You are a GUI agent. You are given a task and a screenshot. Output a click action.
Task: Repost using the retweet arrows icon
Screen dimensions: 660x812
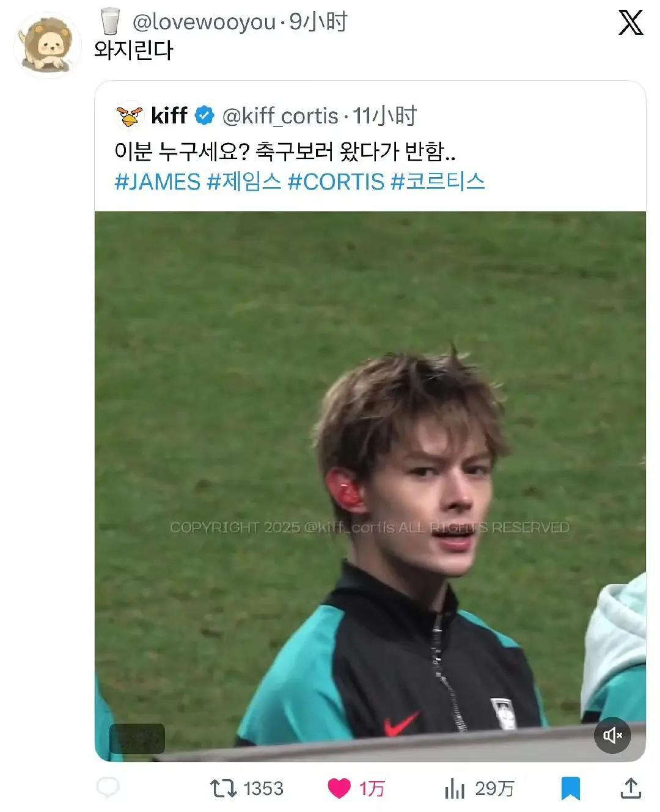[223, 788]
